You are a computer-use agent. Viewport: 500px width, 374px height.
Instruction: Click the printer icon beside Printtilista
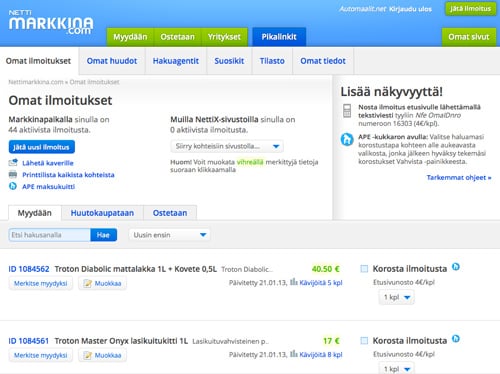[x=13, y=174]
